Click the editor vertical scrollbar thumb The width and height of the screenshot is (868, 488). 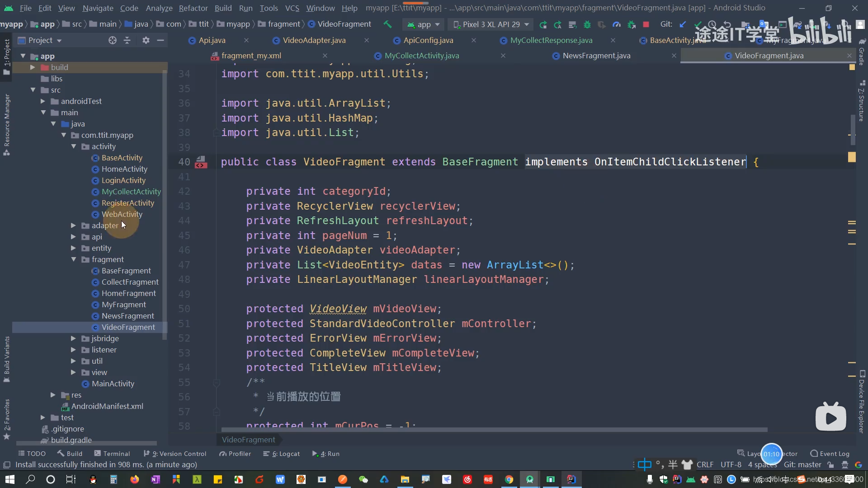(852, 130)
